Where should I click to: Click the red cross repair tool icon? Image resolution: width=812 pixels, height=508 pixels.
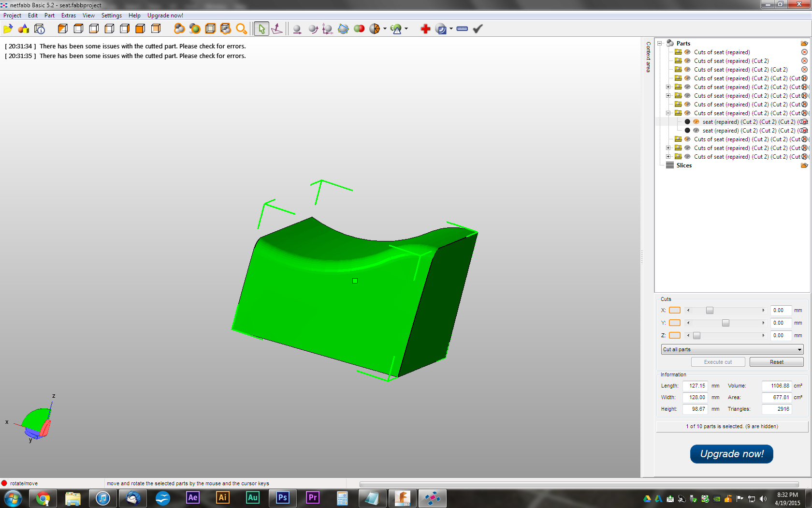(x=425, y=29)
